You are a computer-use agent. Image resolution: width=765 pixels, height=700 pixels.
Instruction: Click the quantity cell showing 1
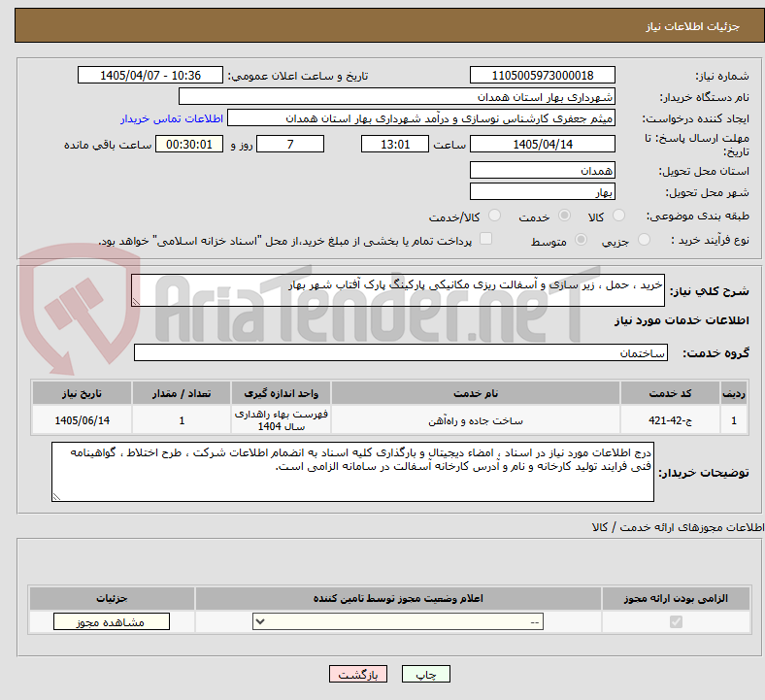click(182, 420)
